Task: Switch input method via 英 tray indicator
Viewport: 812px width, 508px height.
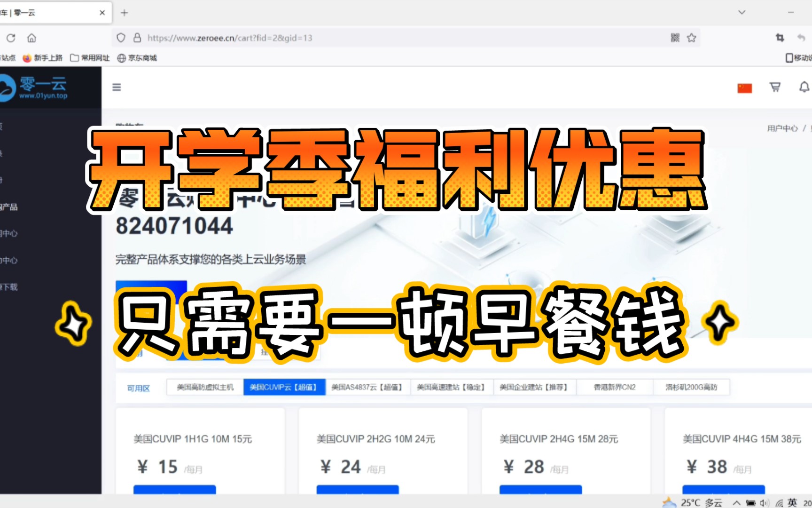Action: pyautogui.click(x=792, y=502)
